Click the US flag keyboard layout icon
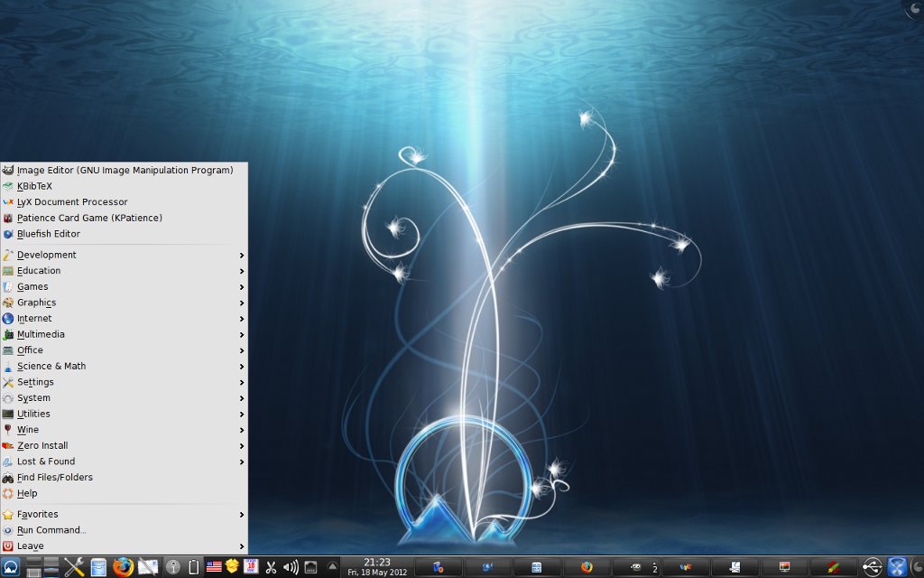 214,567
